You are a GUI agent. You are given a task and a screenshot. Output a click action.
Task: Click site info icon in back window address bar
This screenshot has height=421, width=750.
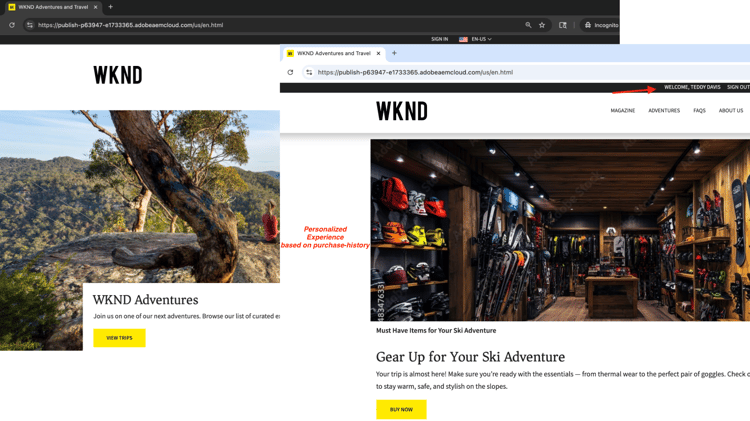[x=30, y=25]
